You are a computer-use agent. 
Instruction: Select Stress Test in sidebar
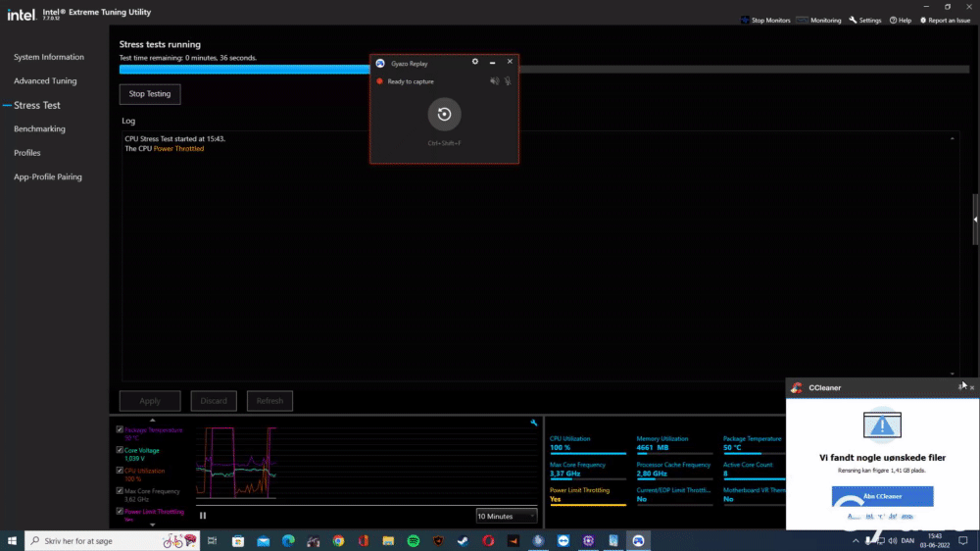tap(37, 105)
